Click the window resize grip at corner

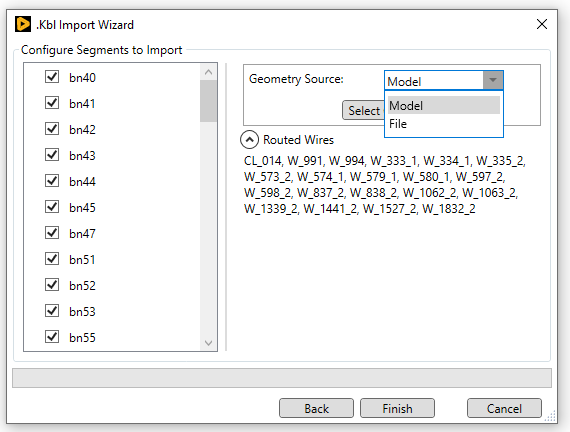tap(550, 416)
